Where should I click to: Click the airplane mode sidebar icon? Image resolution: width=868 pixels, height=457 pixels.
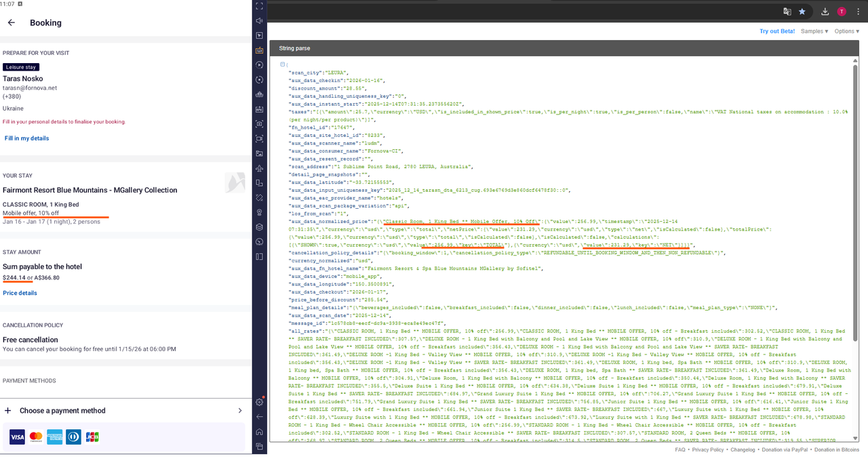[259, 168]
